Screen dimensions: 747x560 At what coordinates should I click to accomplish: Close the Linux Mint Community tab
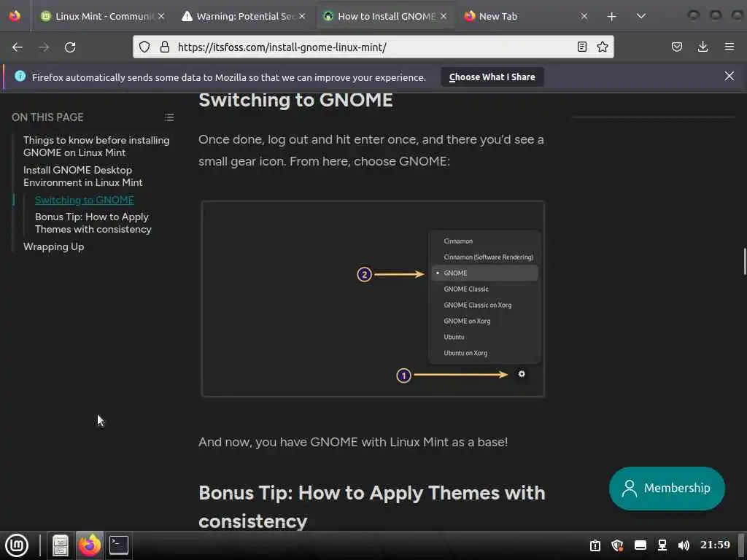coord(161,16)
